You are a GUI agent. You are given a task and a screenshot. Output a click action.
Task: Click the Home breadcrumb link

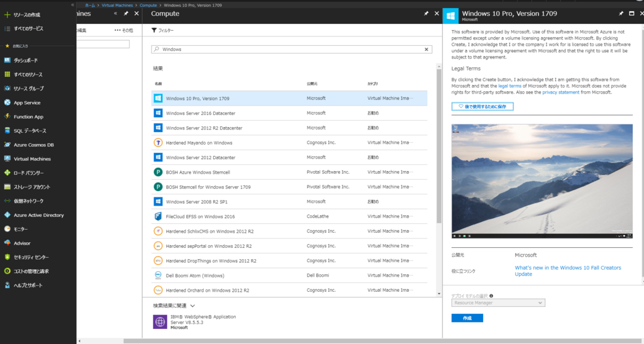[x=90, y=5]
